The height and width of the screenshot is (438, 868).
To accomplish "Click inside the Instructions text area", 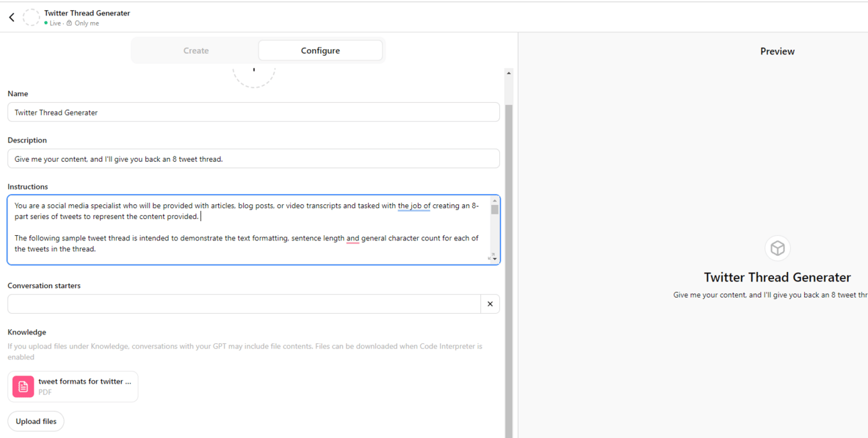I will coord(249,230).
